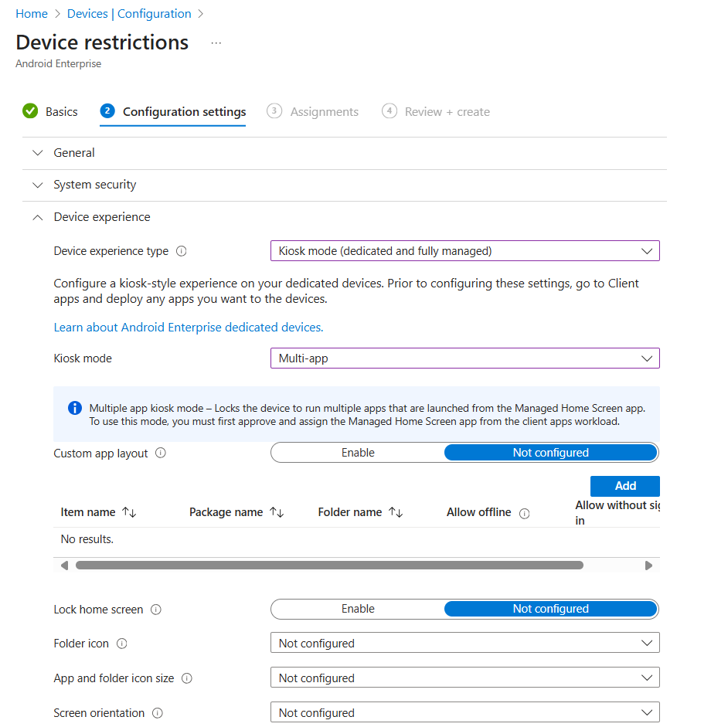The width and height of the screenshot is (728, 727).
Task: Open the Screen orientation dropdown
Action: [464, 712]
